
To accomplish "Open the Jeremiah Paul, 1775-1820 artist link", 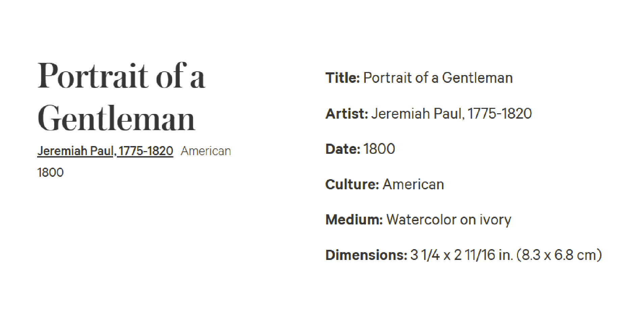I will [x=105, y=151].
